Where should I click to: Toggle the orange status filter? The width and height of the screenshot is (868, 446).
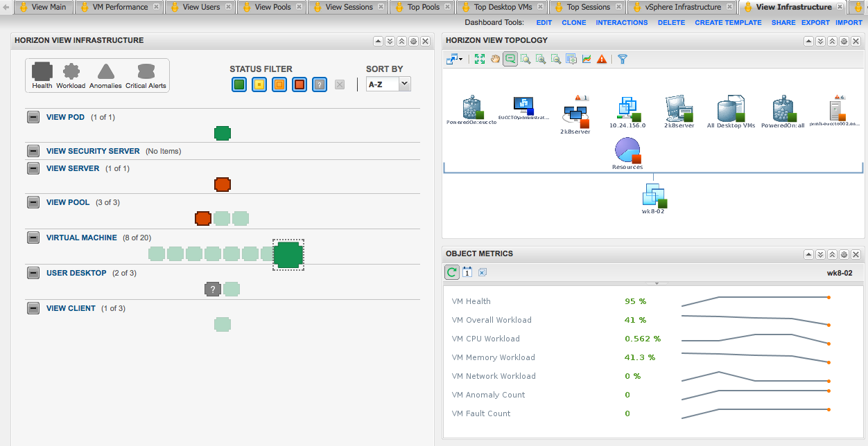[279, 84]
